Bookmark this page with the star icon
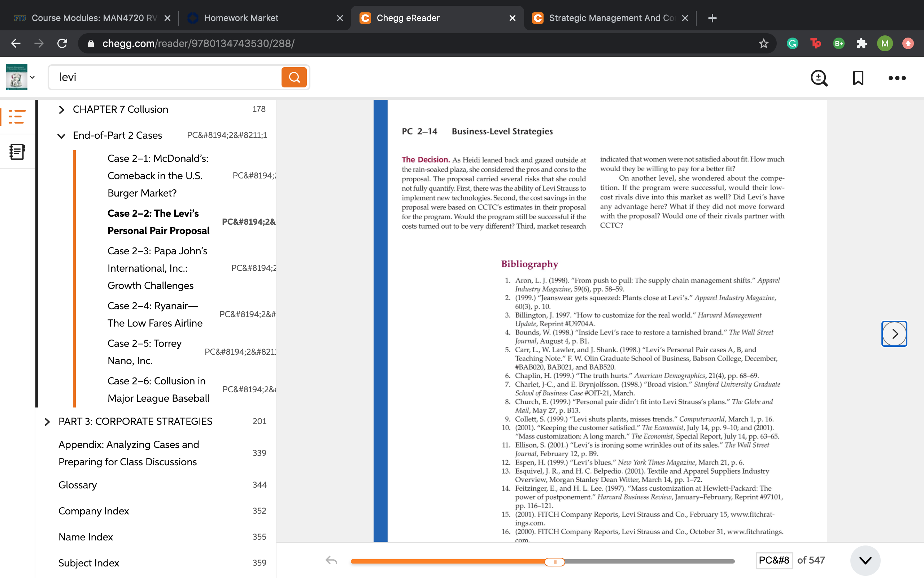Image resolution: width=924 pixels, height=578 pixels. (x=763, y=44)
